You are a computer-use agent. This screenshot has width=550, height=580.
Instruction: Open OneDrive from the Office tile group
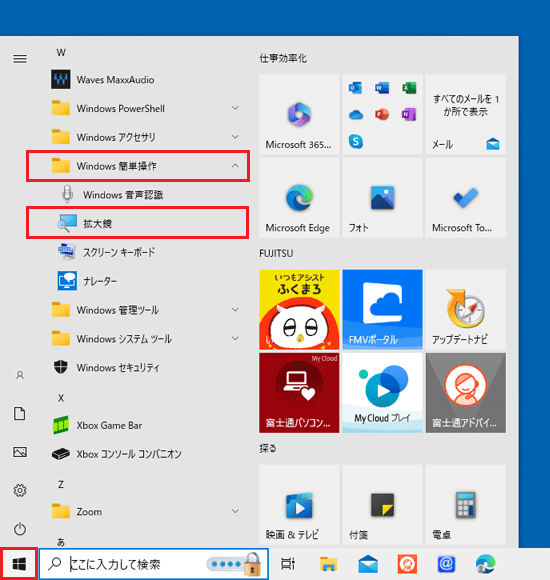pyautogui.click(x=355, y=115)
